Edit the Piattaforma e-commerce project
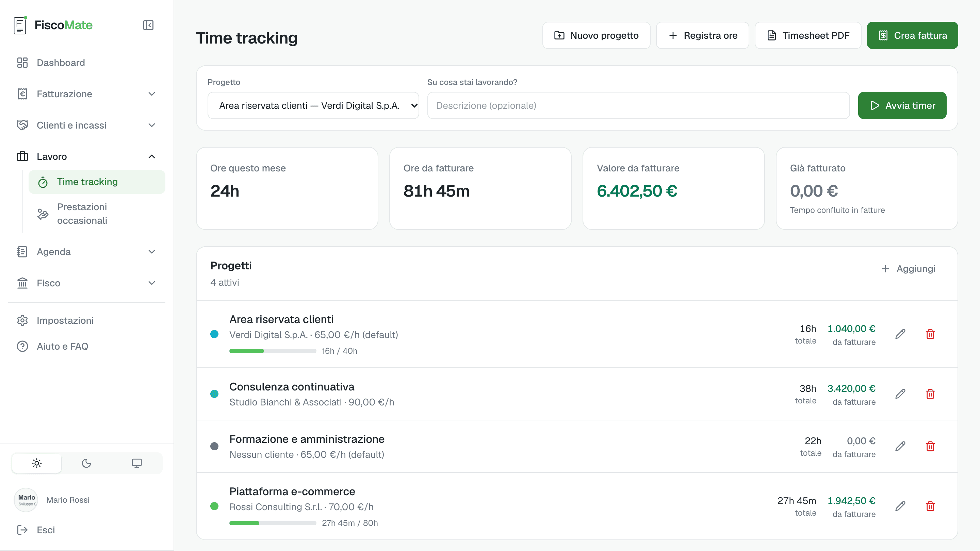 click(x=900, y=506)
